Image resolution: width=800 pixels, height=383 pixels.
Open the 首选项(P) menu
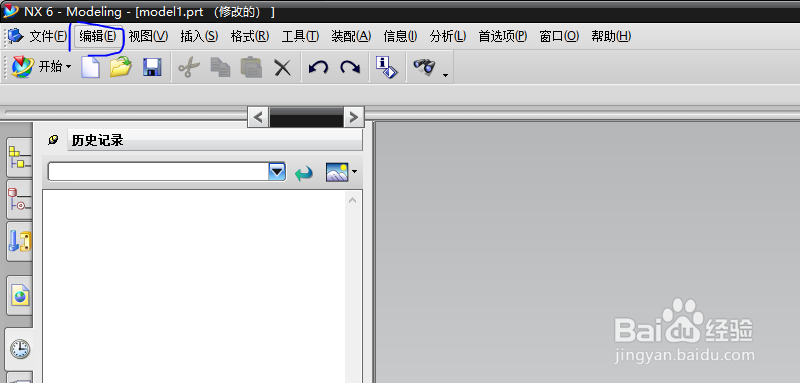(x=503, y=36)
